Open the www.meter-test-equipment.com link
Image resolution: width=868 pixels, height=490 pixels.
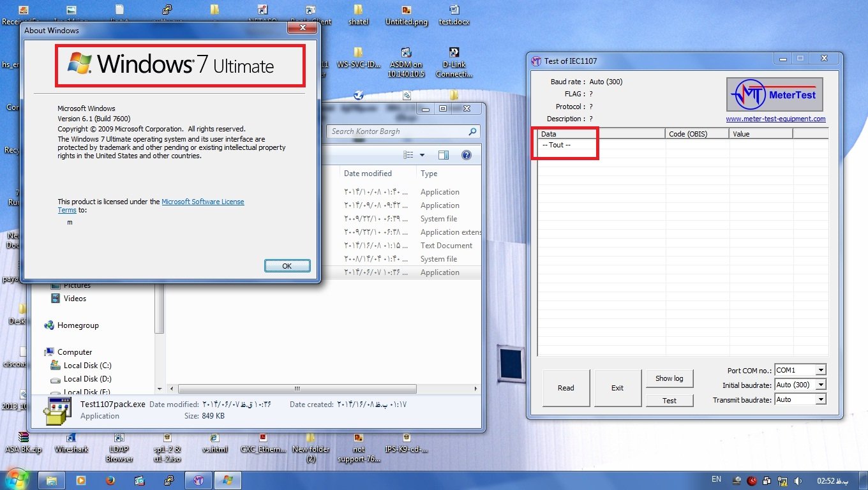click(775, 119)
